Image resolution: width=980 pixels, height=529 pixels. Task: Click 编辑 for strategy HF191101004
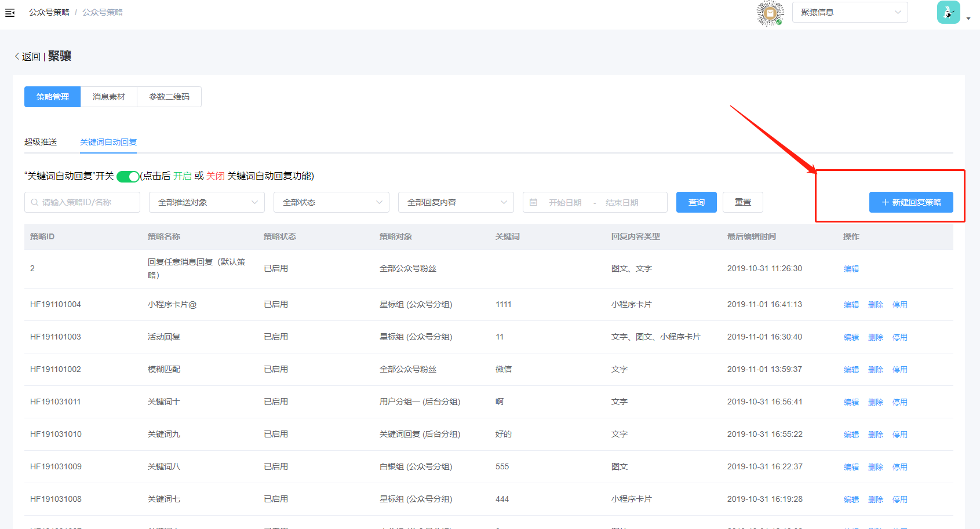[x=851, y=305]
